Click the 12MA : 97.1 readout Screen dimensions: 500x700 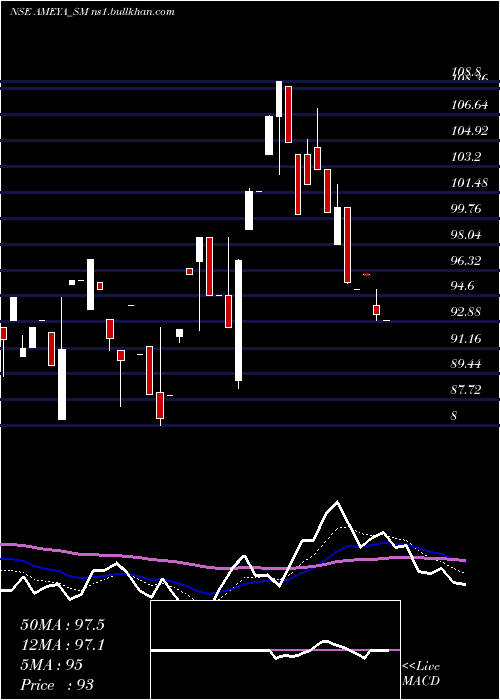point(62,645)
